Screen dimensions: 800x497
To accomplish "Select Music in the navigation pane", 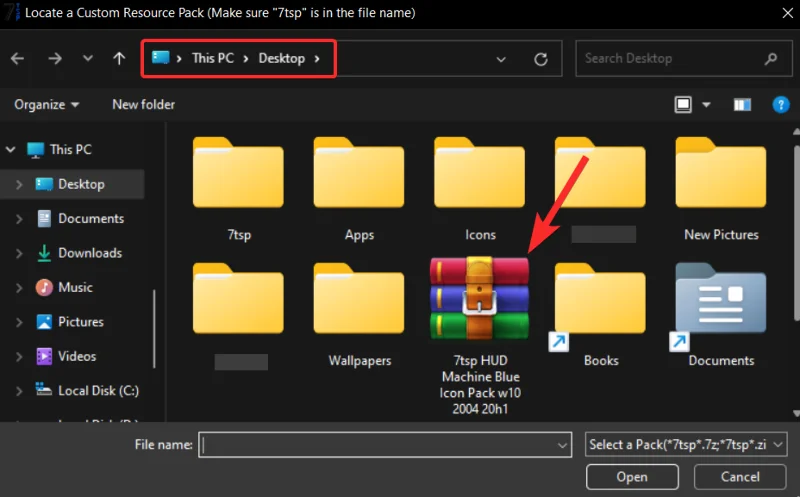I will click(75, 287).
